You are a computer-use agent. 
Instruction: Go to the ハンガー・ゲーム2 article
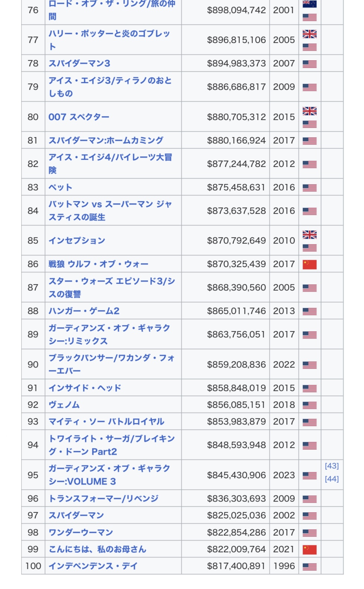pos(84,311)
